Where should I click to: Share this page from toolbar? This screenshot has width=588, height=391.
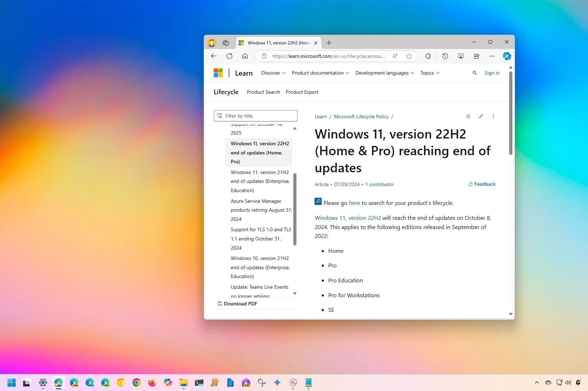tap(477, 56)
